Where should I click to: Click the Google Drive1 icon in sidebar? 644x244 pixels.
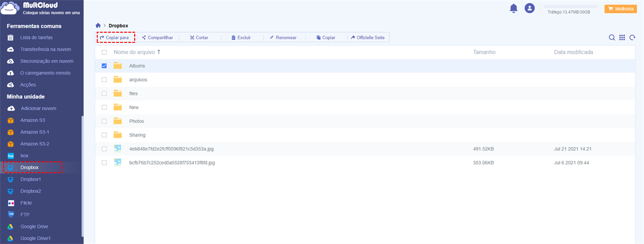tap(10, 239)
